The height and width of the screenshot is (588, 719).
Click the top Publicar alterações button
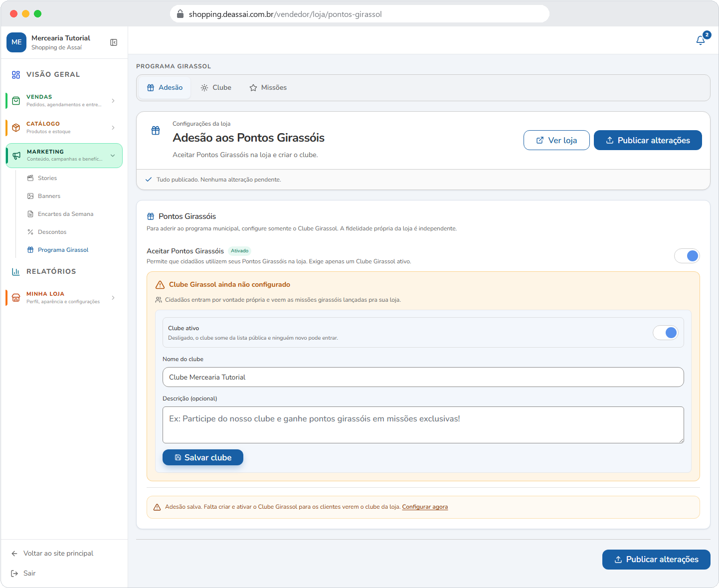648,140
